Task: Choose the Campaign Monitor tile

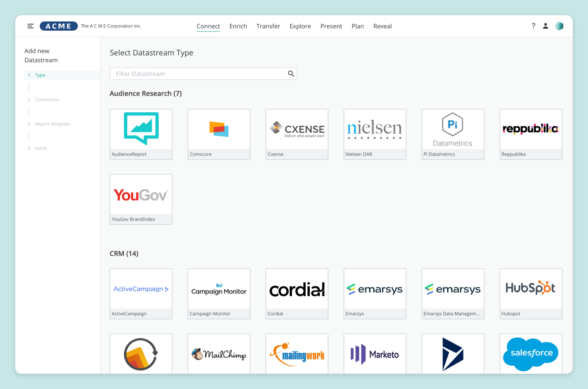Action: (x=219, y=293)
